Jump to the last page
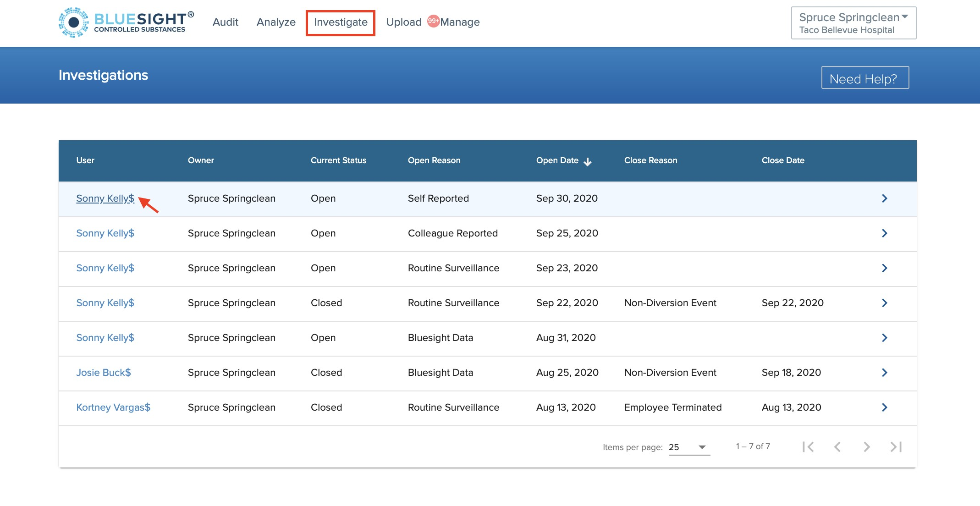The image size is (980, 506). [896, 447]
